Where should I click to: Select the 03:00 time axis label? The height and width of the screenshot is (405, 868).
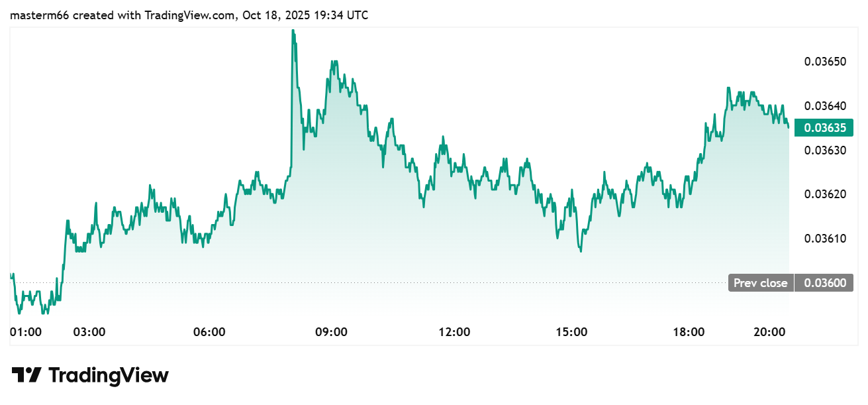click(89, 331)
